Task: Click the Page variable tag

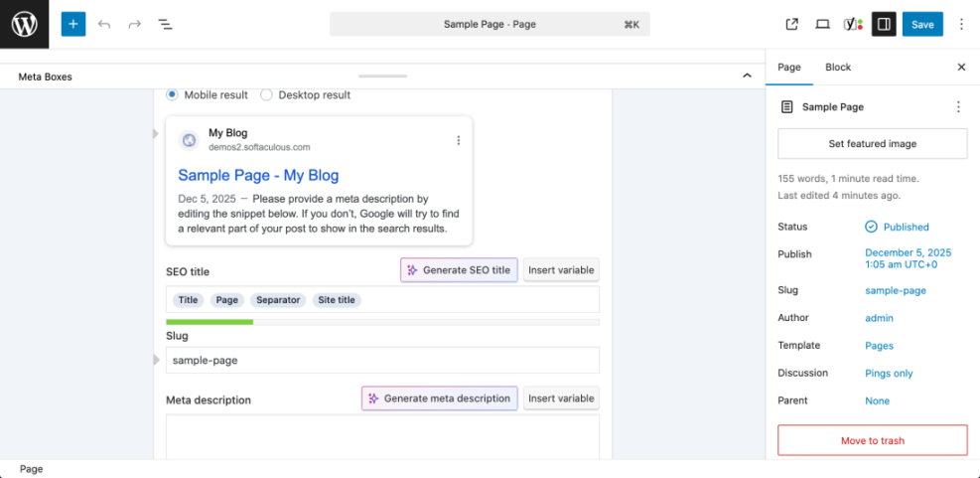Action: (226, 300)
